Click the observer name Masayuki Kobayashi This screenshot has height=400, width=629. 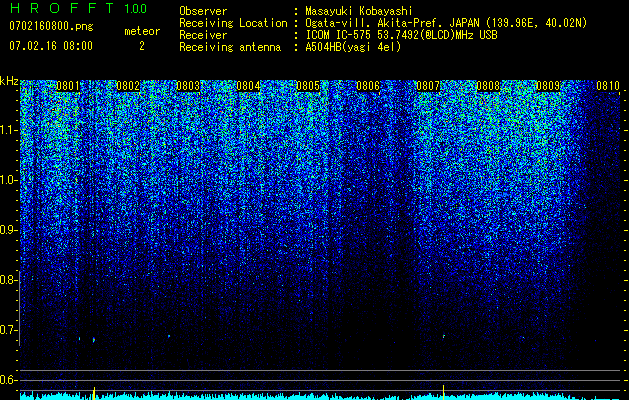pos(359,11)
